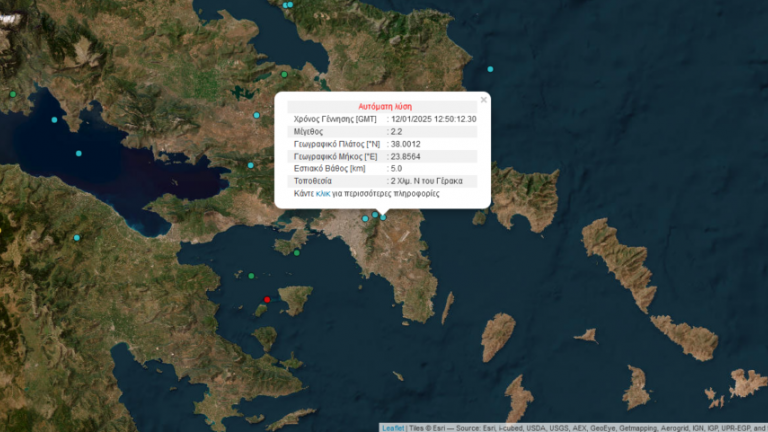The image size is (768, 432).
Task: Click the green marker at the far left edge
Action: [x=13, y=95]
